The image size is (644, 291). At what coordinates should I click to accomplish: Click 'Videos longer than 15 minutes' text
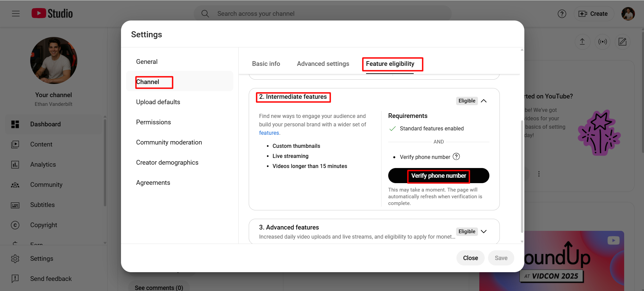(310, 166)
